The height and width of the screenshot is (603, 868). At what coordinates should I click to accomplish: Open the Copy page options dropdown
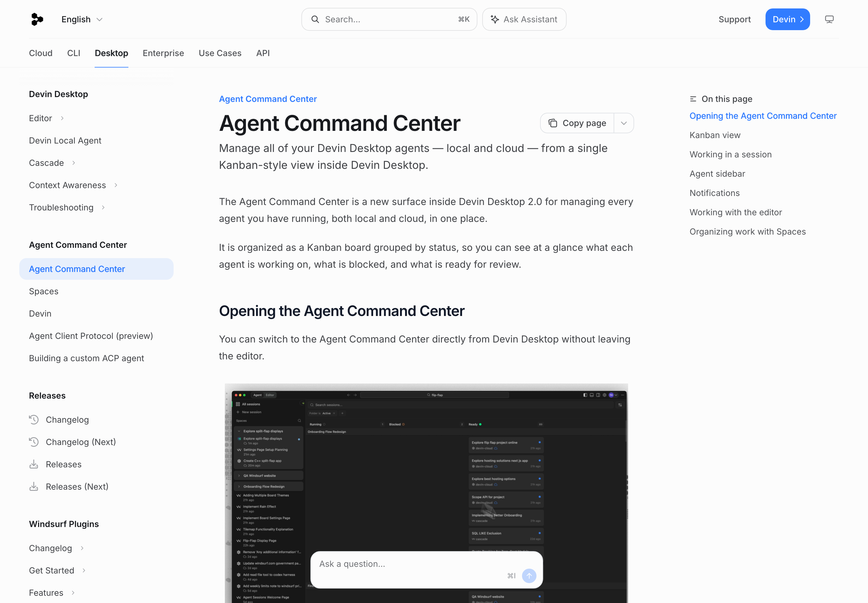tap(624, 123)
